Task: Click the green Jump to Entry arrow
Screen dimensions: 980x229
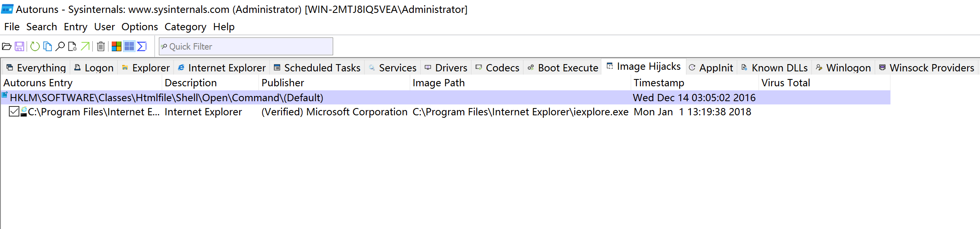Action: tap(85, 47)
